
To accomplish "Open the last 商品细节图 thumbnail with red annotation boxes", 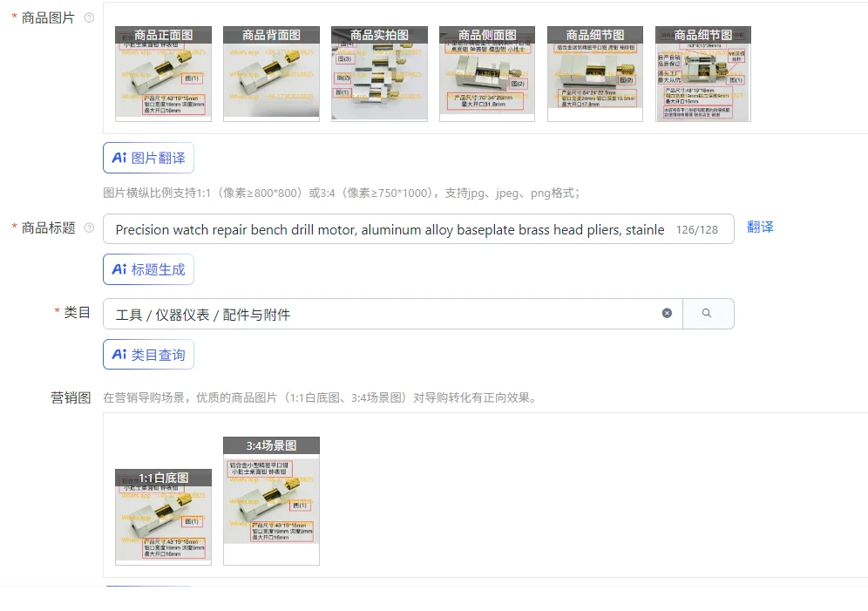I will (703, 73).
